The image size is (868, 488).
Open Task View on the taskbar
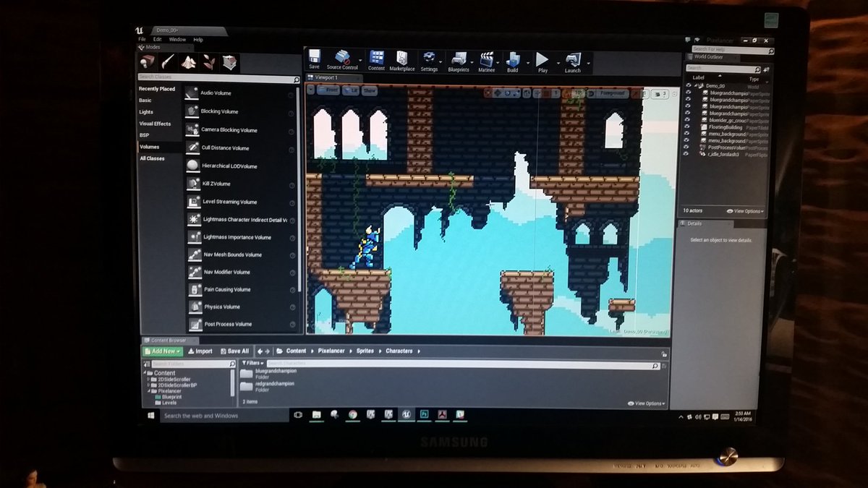point(297,415)
